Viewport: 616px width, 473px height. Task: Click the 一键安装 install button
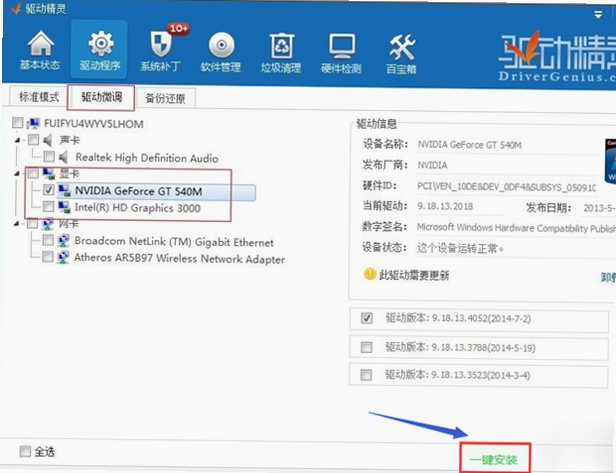coord(495,458)
